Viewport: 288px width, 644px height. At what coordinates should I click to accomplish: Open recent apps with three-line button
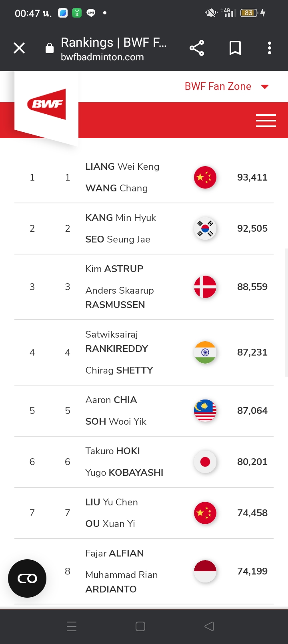pyautogui.click(x=72, y=626)
